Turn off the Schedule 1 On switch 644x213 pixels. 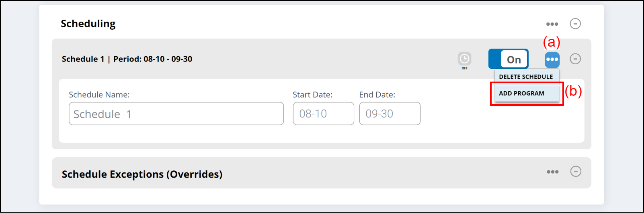pos(508,59)
